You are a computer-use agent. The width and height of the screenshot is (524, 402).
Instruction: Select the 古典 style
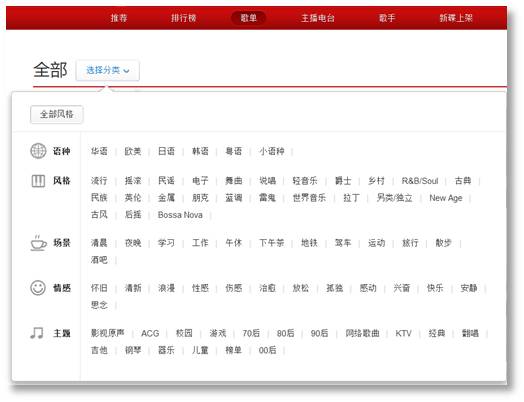tap(463, 181)
